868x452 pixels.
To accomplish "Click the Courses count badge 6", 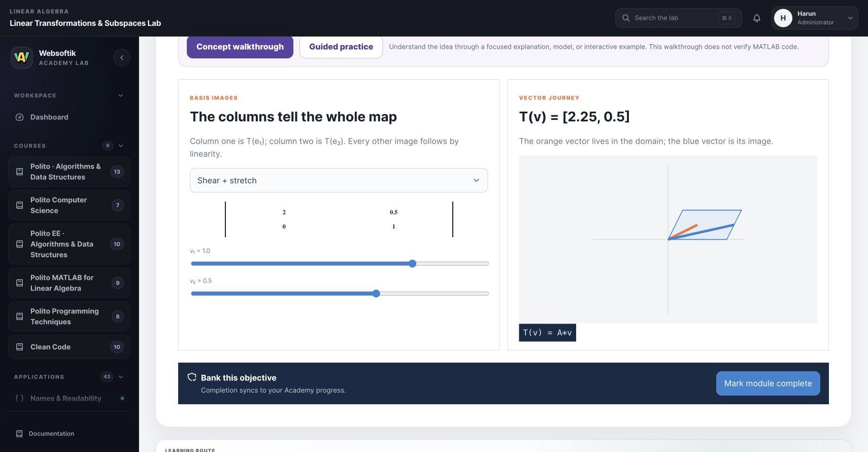I will 108,146.
